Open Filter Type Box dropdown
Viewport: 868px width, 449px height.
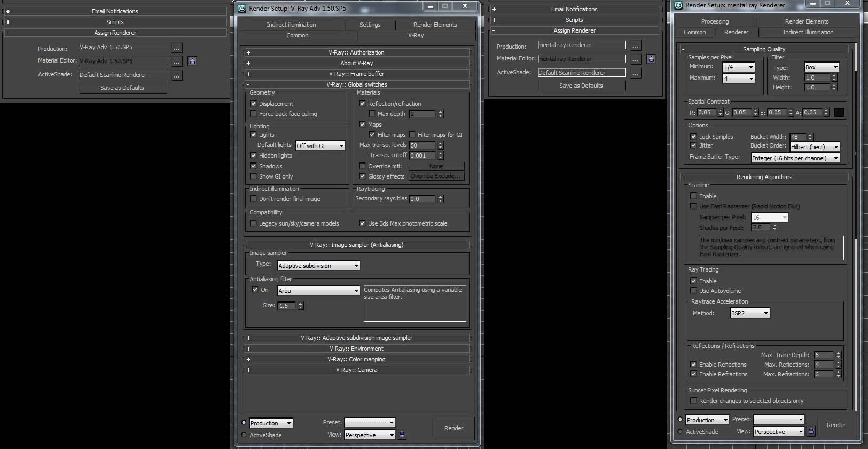click(x=822, y=67)
